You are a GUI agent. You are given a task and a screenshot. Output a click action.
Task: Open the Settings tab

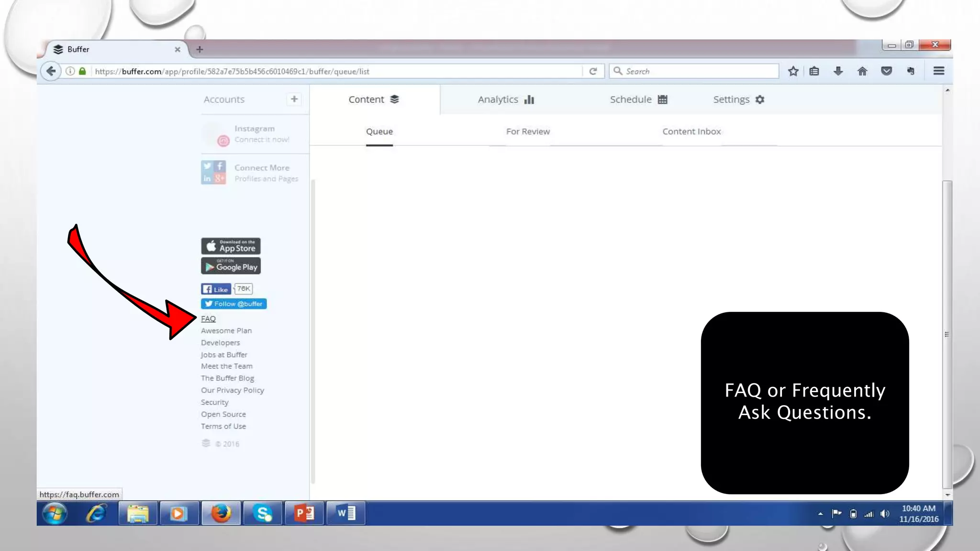(738, 99)
